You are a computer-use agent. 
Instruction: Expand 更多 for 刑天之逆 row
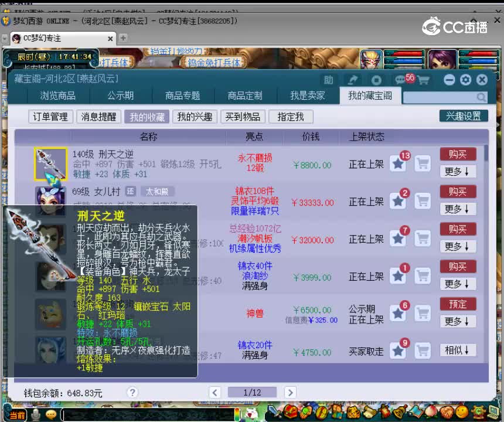458,172
